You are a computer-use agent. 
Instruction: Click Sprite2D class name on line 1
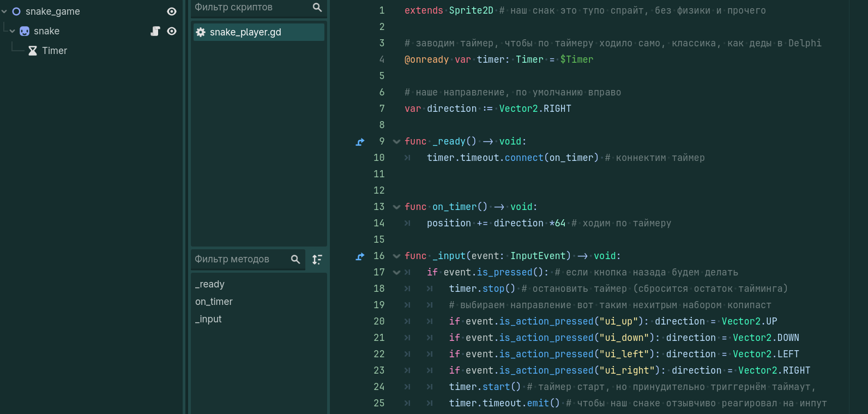tap(471, 10)
